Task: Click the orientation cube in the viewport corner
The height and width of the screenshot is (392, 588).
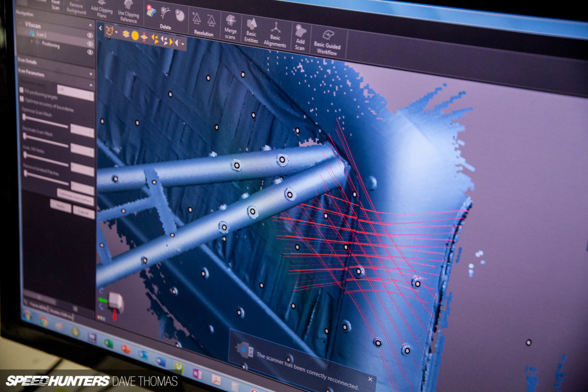Action: point(116,302)
